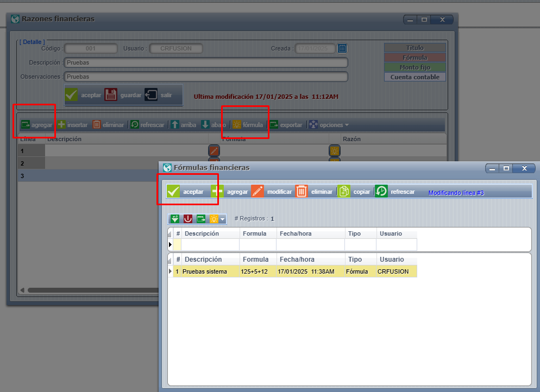
Task: Click aceptar in Fórmulas financieras toolbar
Action: click(x=186, y=192)
